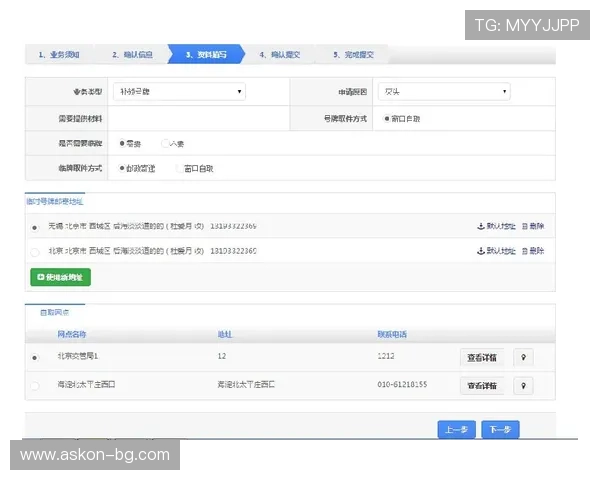Screen dimensions: 600x480
Task: Open map pin for 海淀北太平庄西口
Action: tap(523, 385)
